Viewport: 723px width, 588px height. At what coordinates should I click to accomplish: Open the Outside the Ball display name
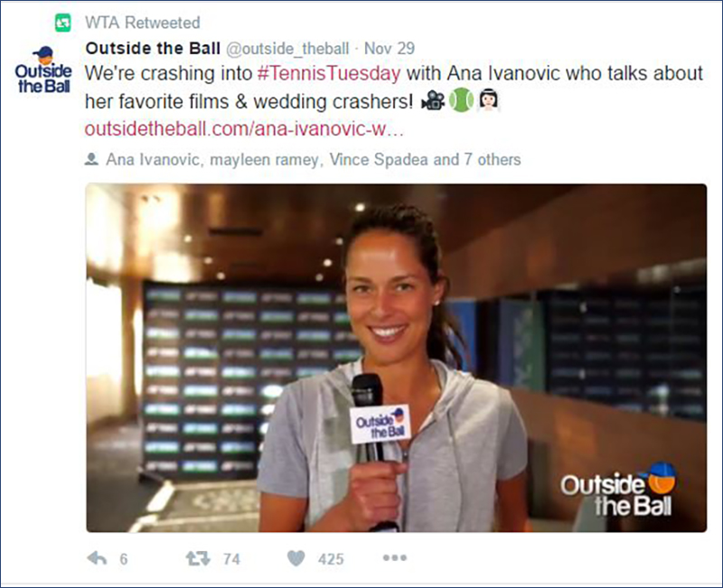click(x=153, y=48)
